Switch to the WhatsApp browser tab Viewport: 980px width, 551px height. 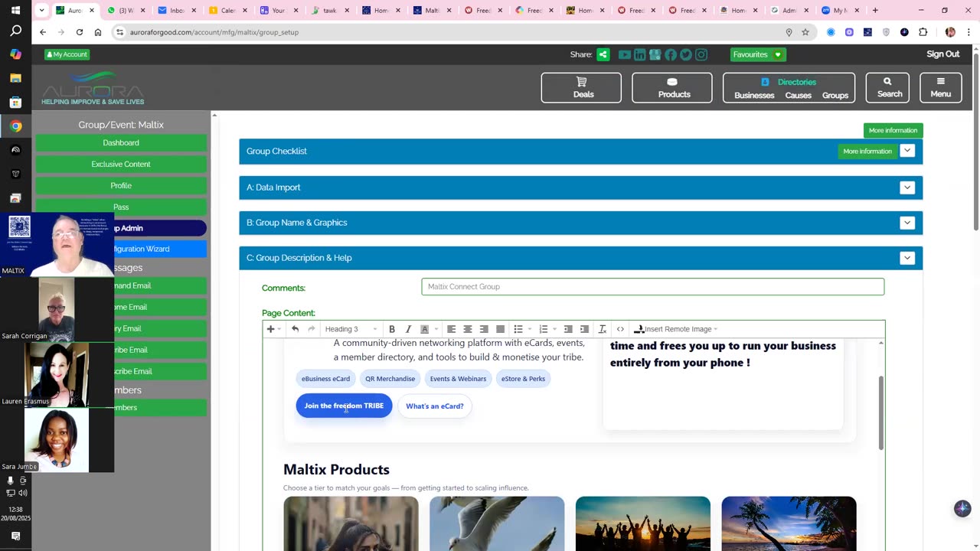pyautogui.click(x=126, y=11)
